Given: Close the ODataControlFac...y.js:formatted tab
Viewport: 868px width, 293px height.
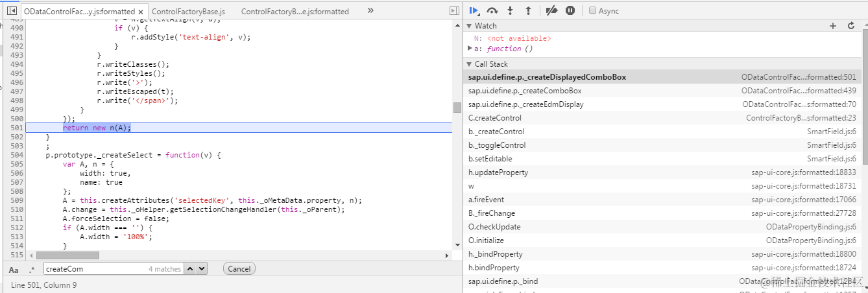Looking at the screenshot, I should (141, 12).
